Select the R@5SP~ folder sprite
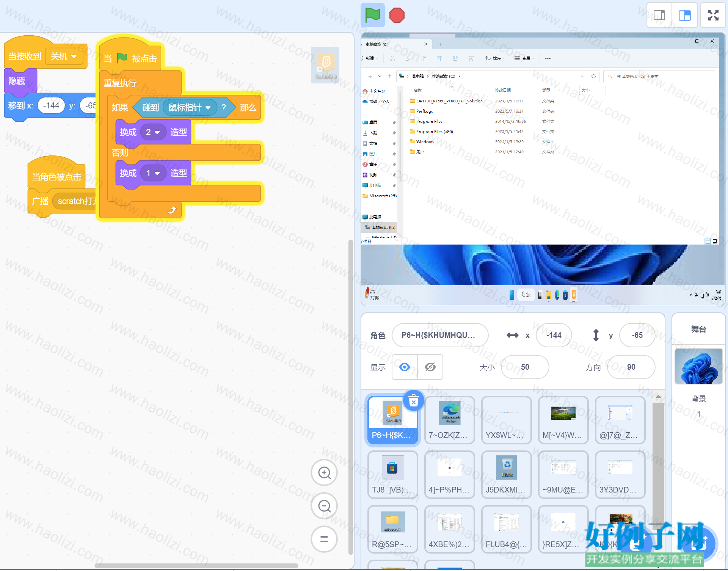This screenshot has height=571, width=728. point(393,529)
